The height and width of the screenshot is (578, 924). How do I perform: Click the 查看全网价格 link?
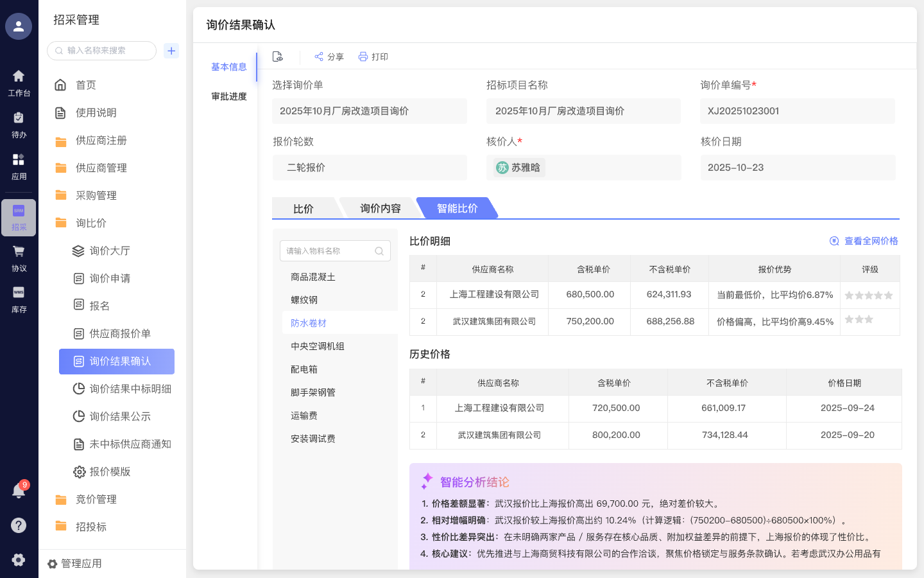[x=866, y=240]
